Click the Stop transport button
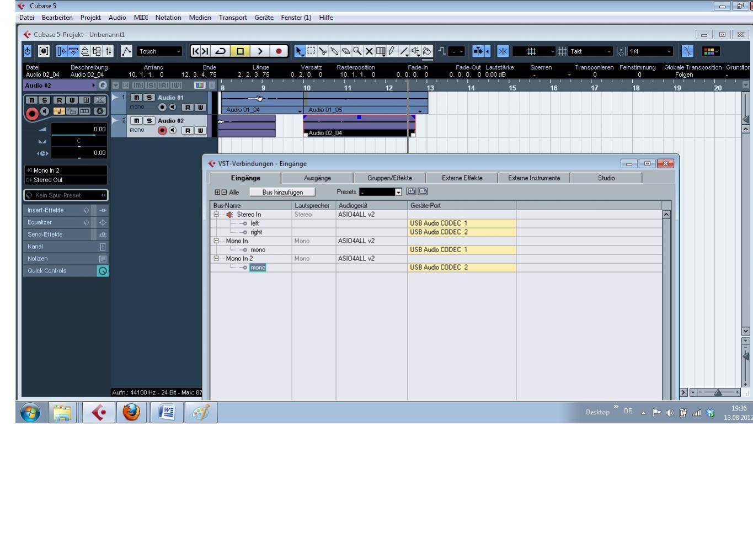 (x=240, y=51)
